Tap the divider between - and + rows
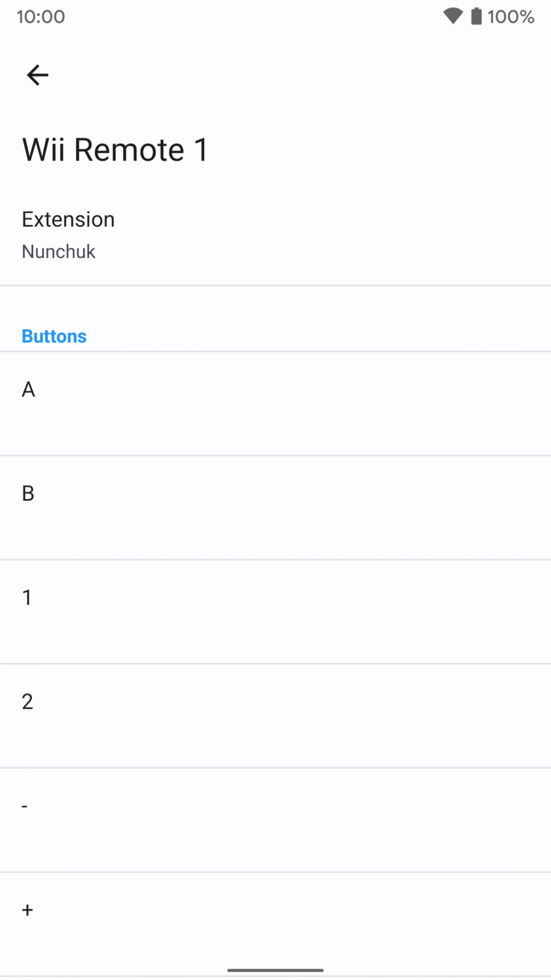The width and height of the screenshot is (551, 980). (x=275, y=872)
